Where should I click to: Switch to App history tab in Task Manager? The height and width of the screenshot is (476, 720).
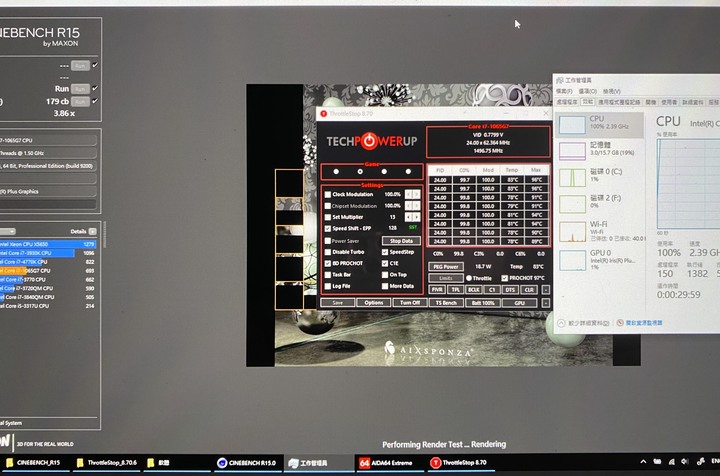(x=619, y=102)
